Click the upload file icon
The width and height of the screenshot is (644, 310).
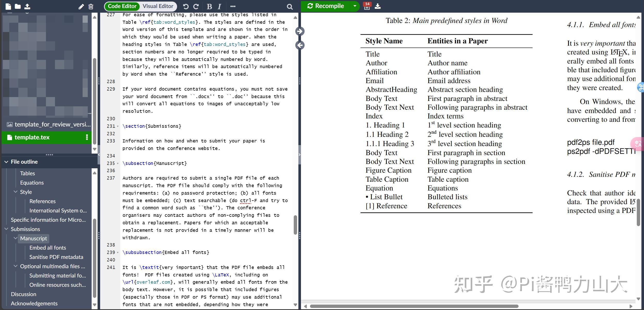27,6
